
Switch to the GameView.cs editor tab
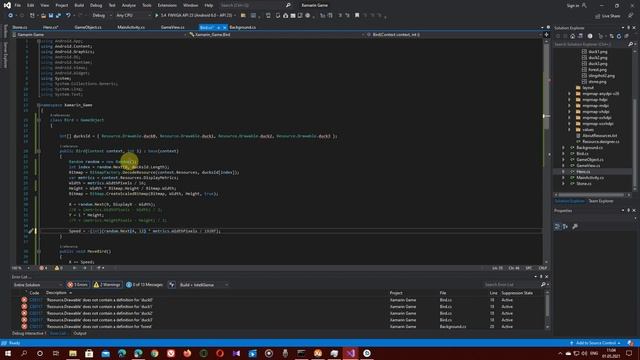point(172,27)
